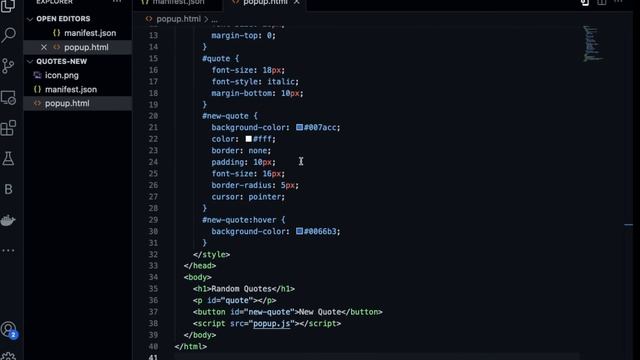Click the code minimap preview

[x=592, y=44]
